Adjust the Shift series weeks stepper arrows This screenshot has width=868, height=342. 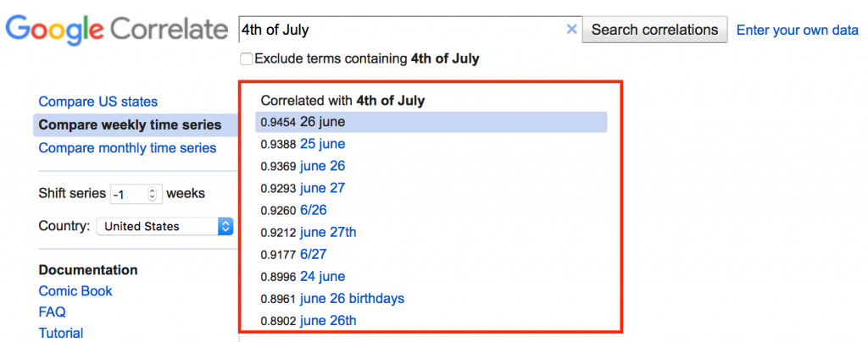point(153,194)
